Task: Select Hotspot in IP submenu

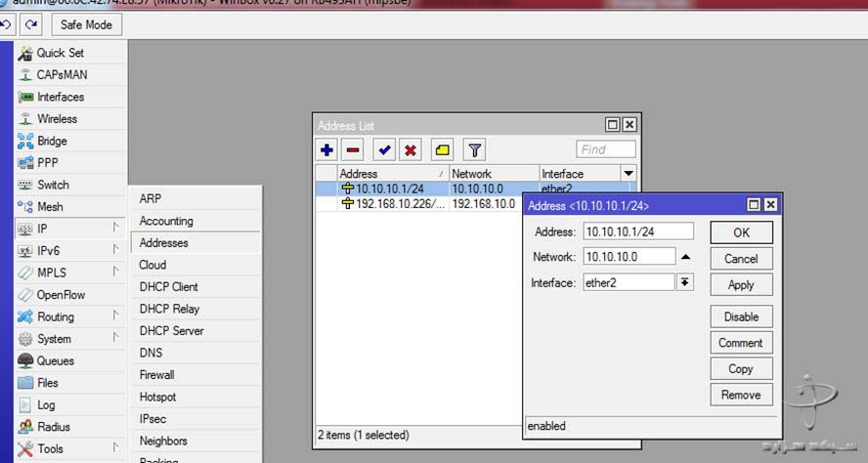Action: pos(195,398)
